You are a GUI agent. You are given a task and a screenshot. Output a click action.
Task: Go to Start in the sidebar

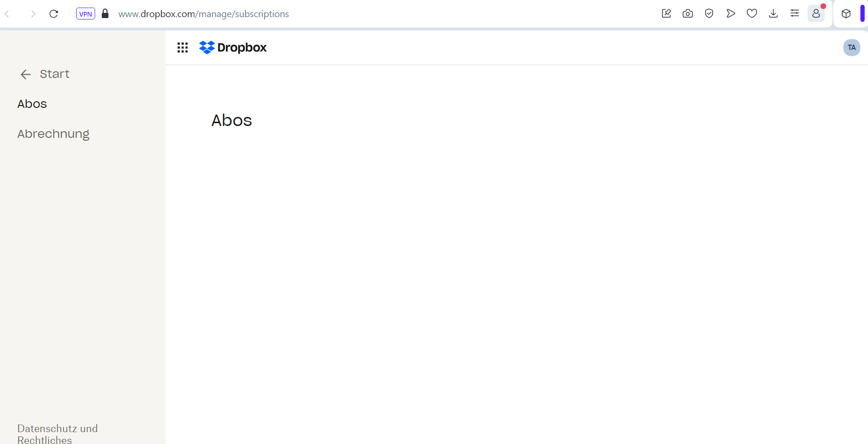pyautogui.click(x=55, y=74)
